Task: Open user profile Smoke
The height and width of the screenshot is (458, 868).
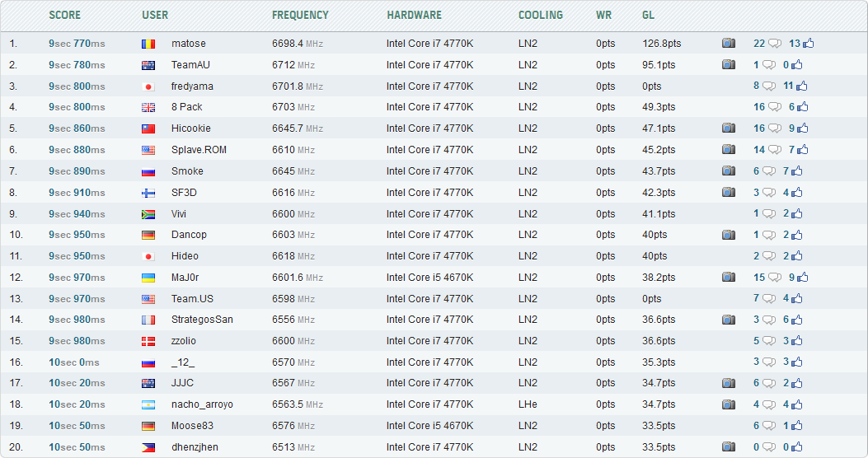Action: [187, 171]
